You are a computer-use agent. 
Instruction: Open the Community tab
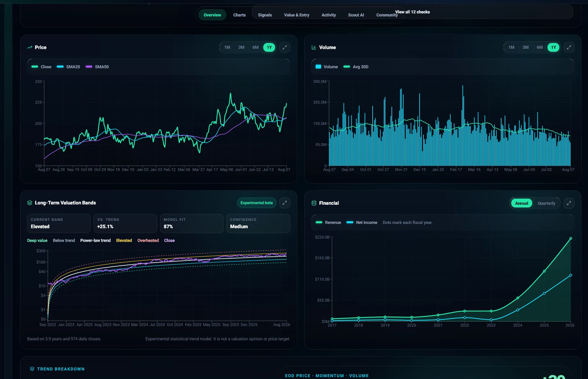click(x=387, y=15)
